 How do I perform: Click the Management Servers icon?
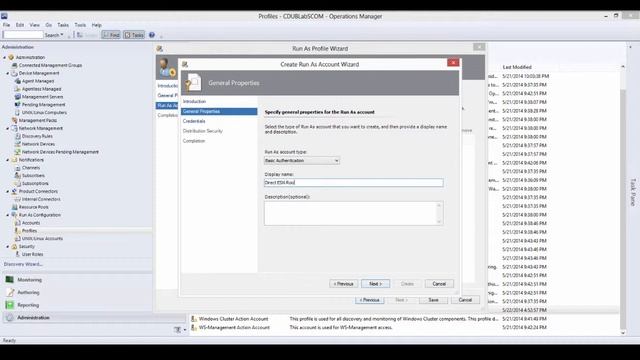pyautogui.click(x=18, y=97)
